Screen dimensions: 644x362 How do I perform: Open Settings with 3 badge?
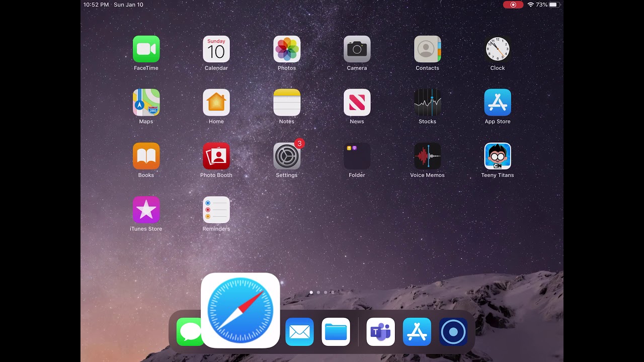[x=287, y=156]
